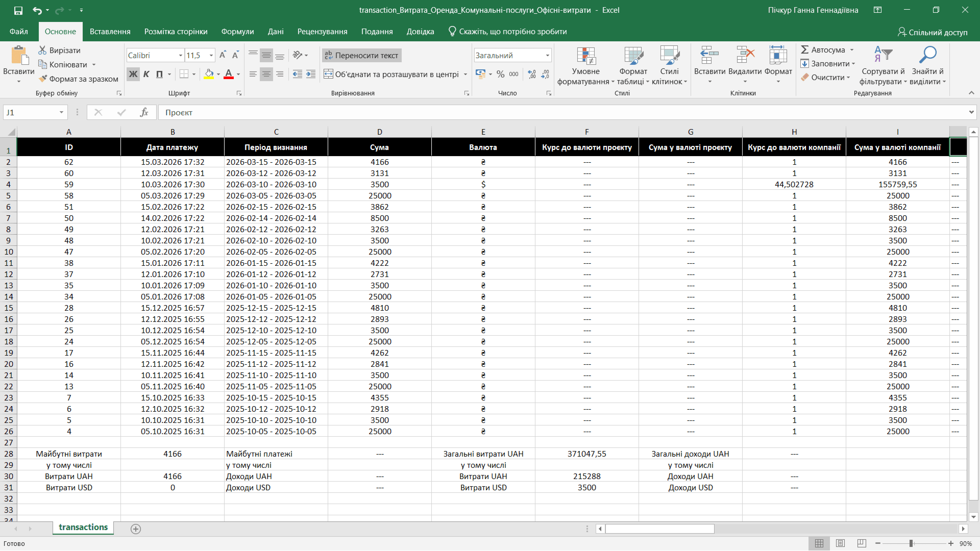The width and height of the screenshot is (980, 551).
Task: Expand the formula bar
Action: click(x=971, y=112)
